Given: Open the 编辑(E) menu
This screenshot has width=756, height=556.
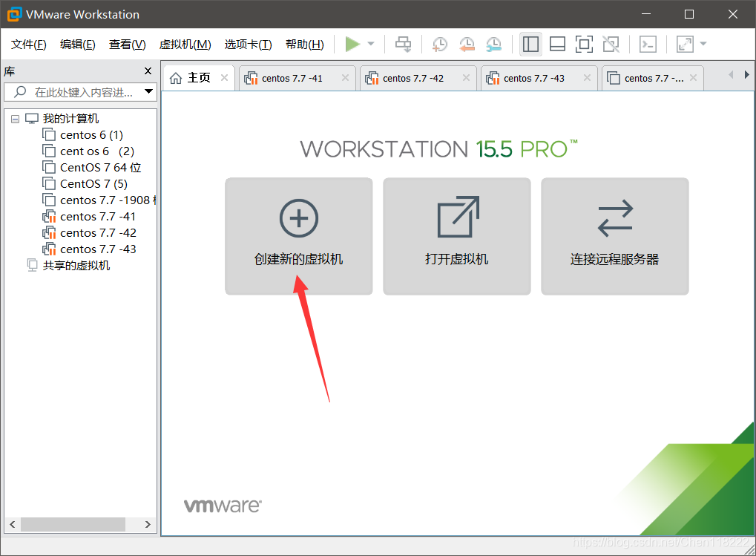Looking at the screenshot, I should 78,45.
